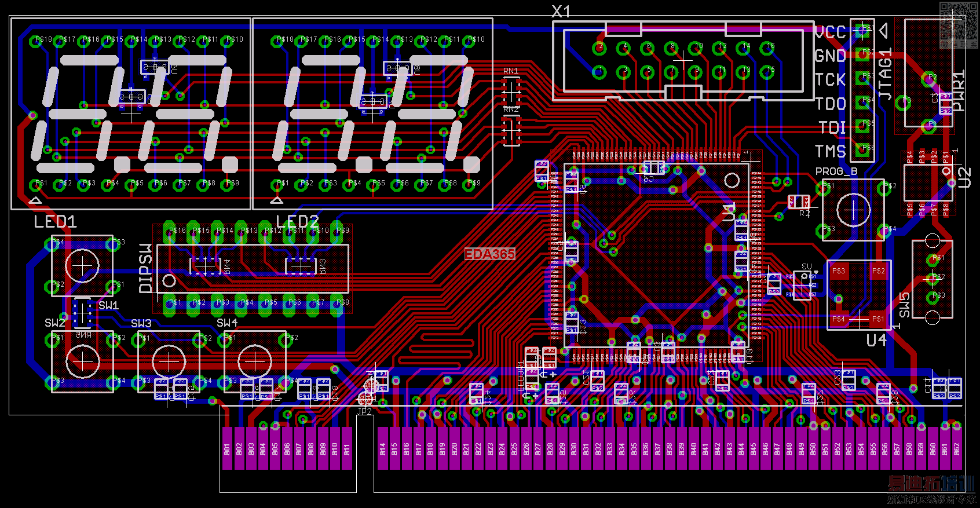Pick pin 8 of the X1 header
This screenshot has height=508, width=980.
coord(671,48)
